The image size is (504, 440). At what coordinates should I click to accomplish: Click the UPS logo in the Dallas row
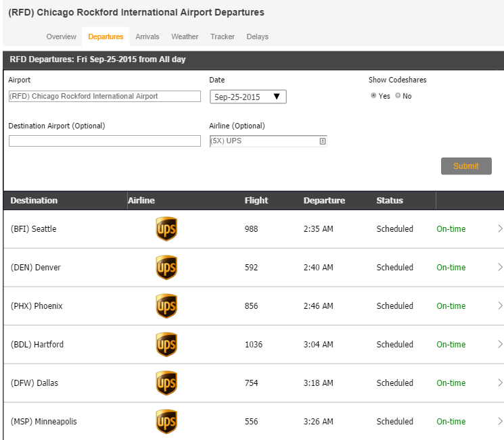coord(166,383)
